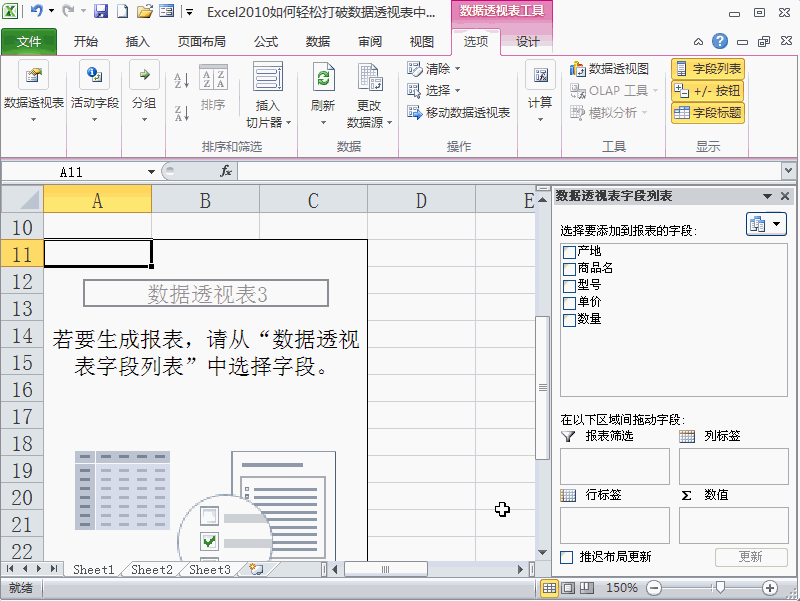Click the horizontal scrollbar thumb

click(x=386, y=569)
